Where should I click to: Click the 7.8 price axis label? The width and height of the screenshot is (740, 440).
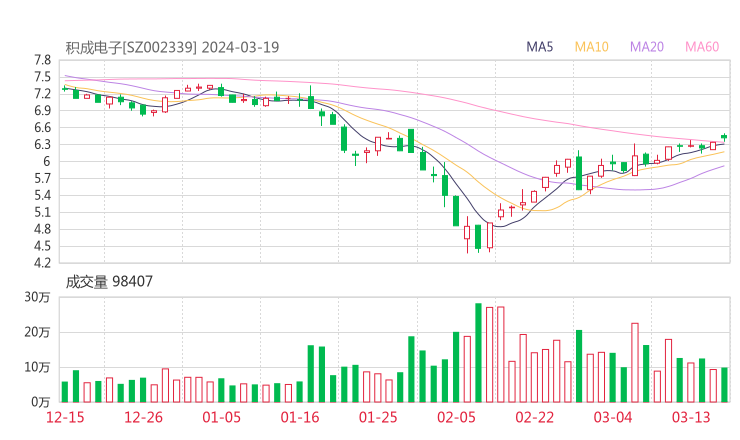42,60
